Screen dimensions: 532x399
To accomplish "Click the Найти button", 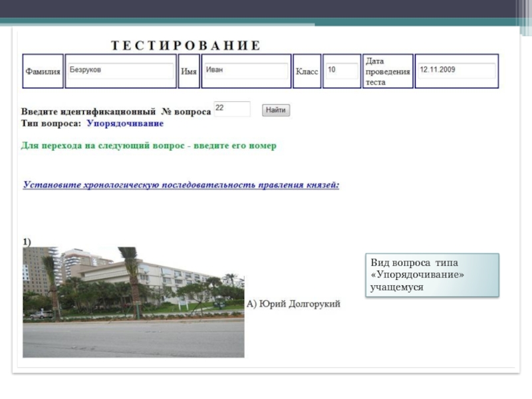I will pos(276,110).
